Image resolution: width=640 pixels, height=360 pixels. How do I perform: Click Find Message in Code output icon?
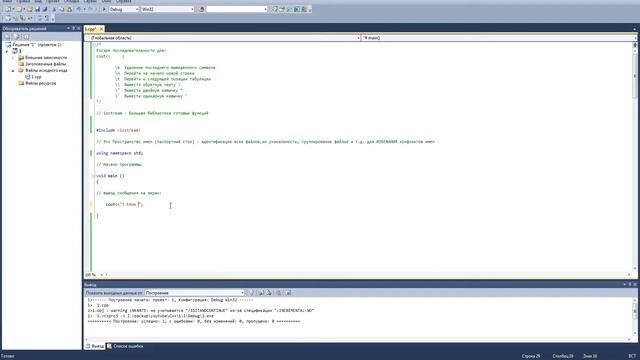[251, 293]
